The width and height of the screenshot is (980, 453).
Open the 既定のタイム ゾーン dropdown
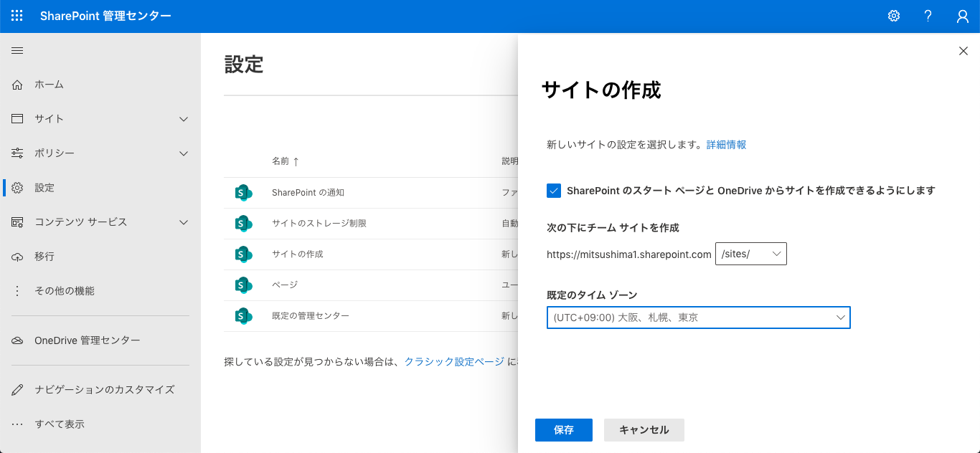pyautogui.click(x=699, y=318)
